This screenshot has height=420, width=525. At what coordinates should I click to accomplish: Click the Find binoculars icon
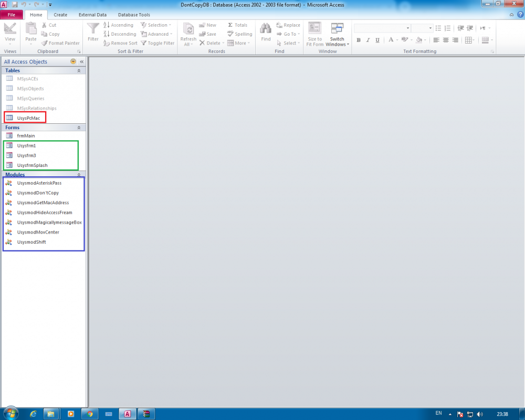266,28
